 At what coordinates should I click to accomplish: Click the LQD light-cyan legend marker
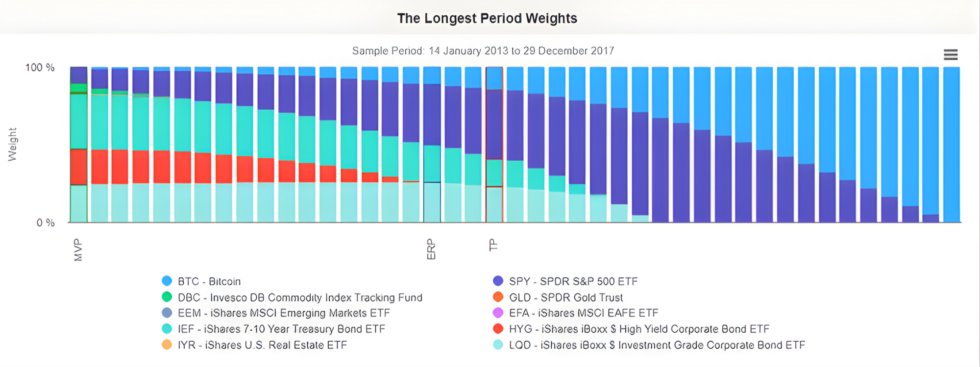pyautogui.click(x=498, y=344)
